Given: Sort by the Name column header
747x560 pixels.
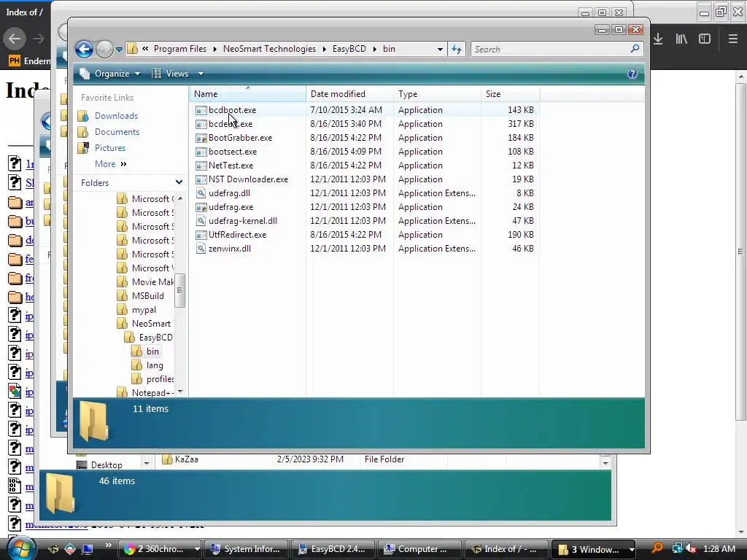Looking at the screenshot, I should tap(248, 94).
